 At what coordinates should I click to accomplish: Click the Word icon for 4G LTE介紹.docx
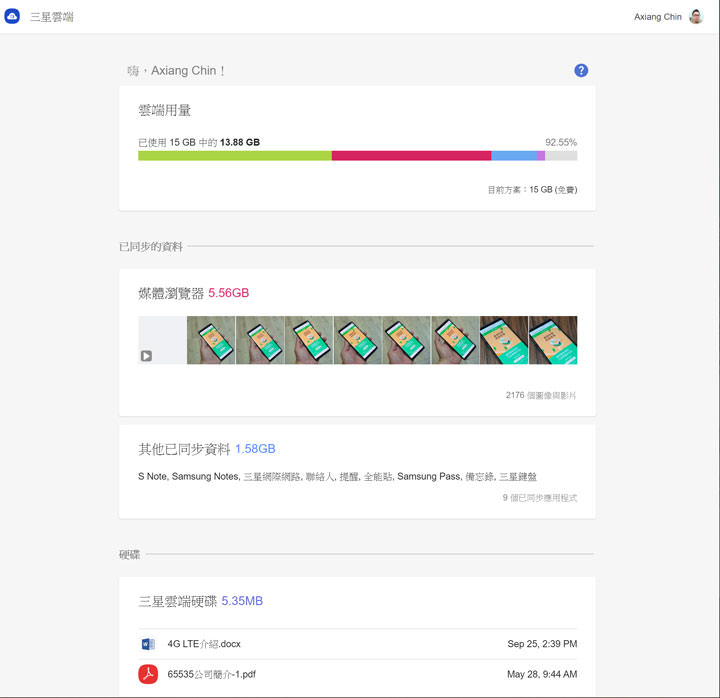coord(148,644)
